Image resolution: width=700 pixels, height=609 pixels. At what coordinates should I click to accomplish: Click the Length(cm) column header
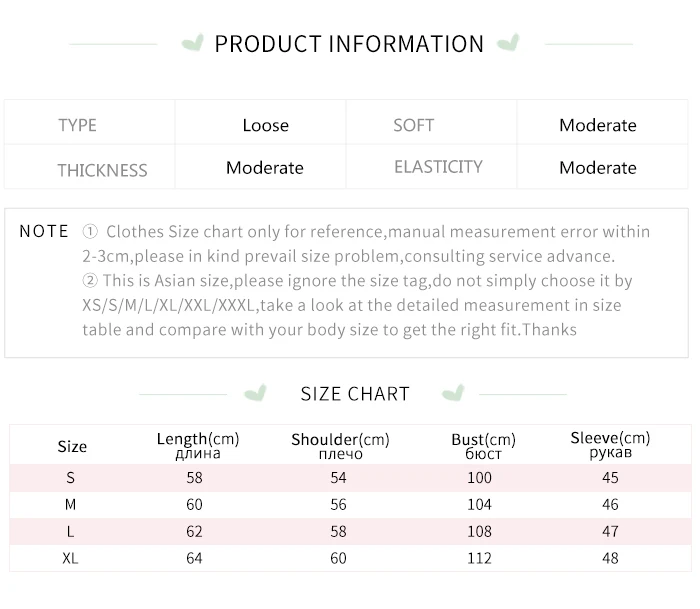198,445
